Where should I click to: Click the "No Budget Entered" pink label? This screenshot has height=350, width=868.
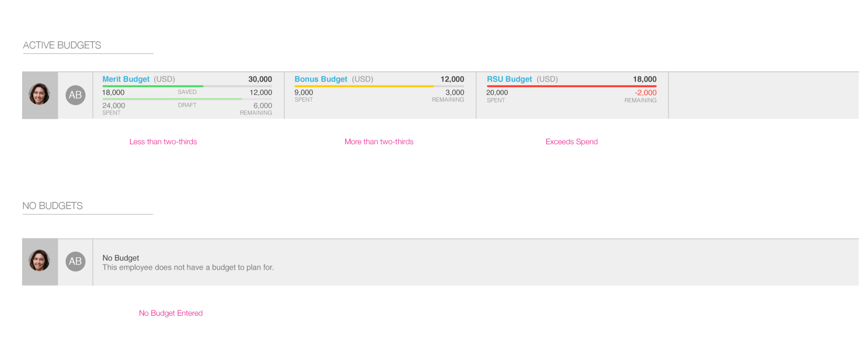[171, 313]
